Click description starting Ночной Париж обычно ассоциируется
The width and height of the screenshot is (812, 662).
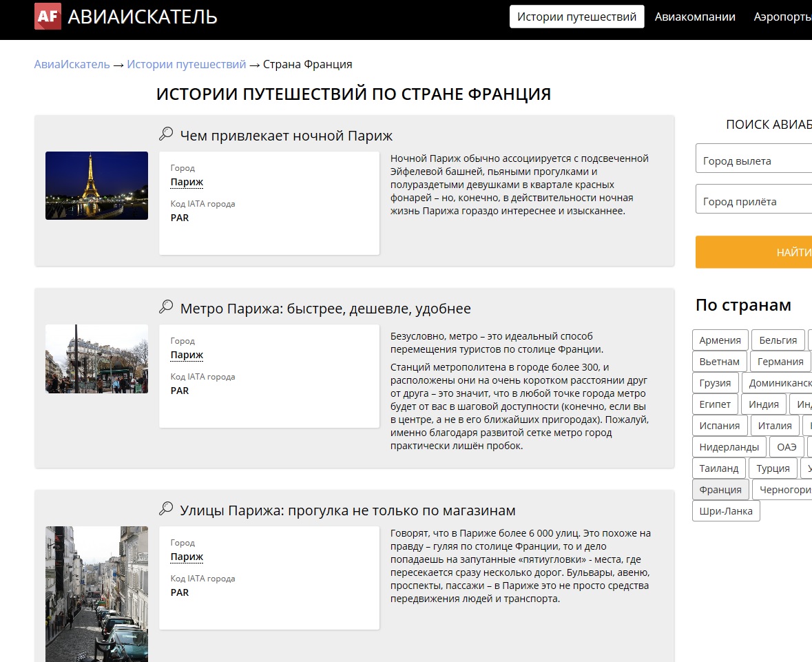pos(519,185)
